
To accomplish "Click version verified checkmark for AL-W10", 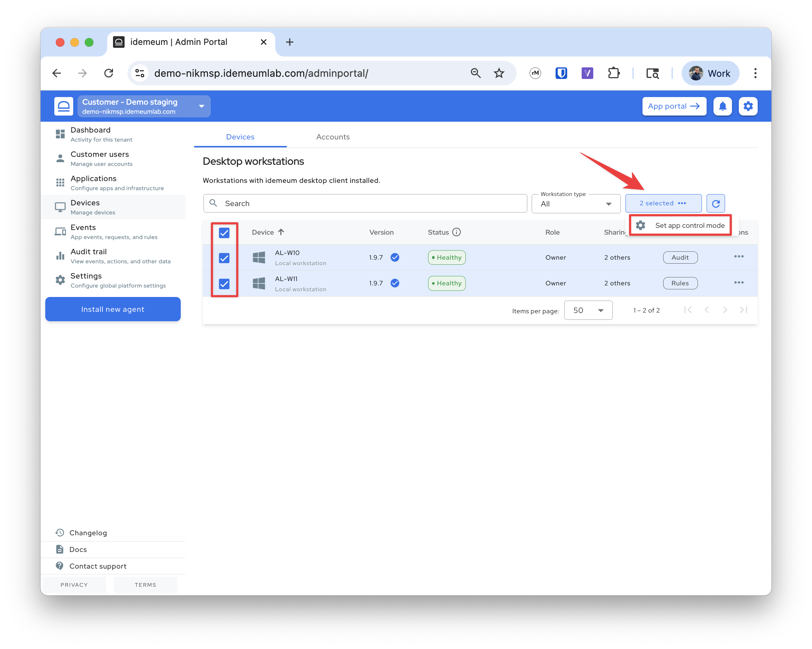I will click(x=395, y=257).
